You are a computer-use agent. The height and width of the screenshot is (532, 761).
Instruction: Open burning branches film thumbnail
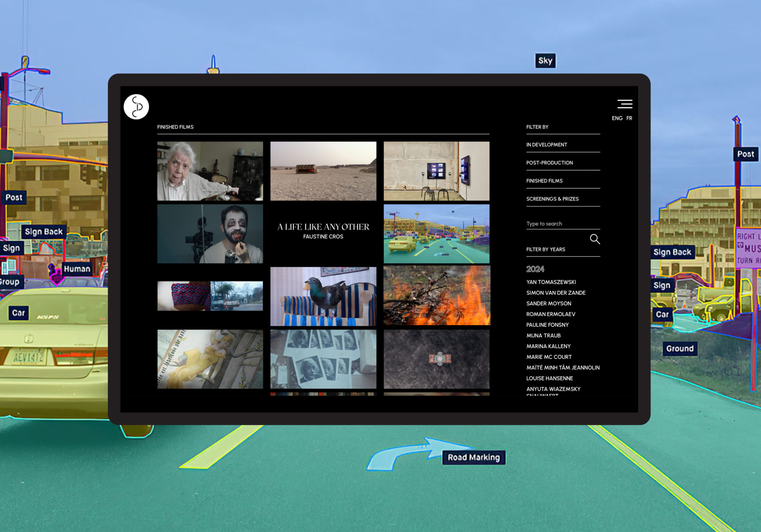coord(437,296)
